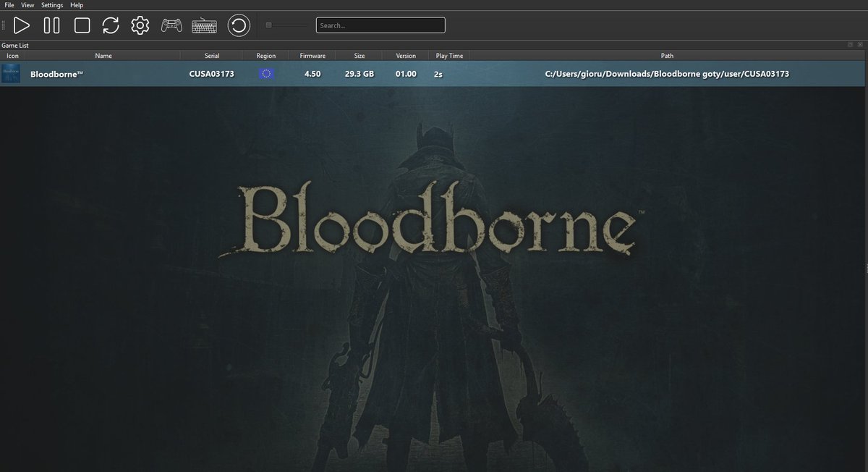This screenshot has height=472, width=868.
Task: Close the Game List dock panel
Action: [x=860, y=45]
